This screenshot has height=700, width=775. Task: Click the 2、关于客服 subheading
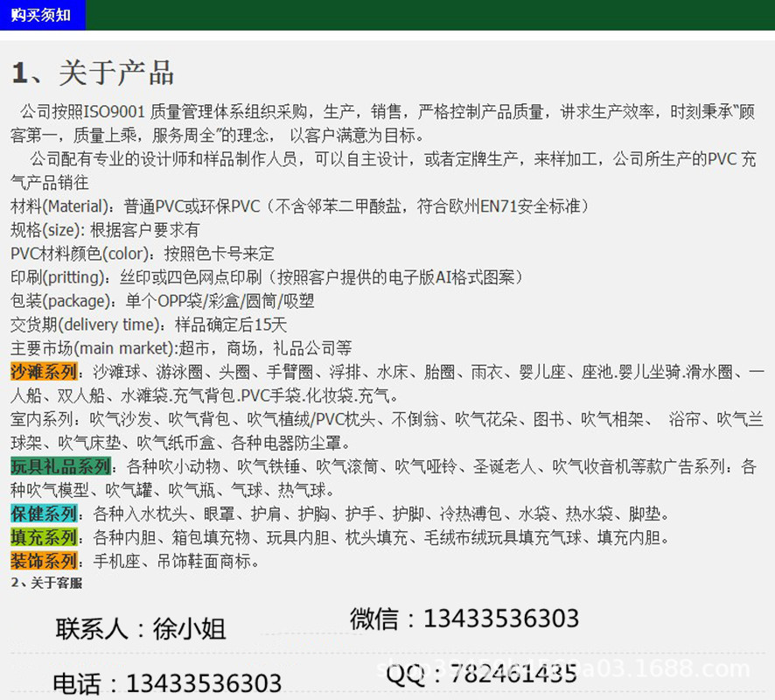(x=46, y=583)
